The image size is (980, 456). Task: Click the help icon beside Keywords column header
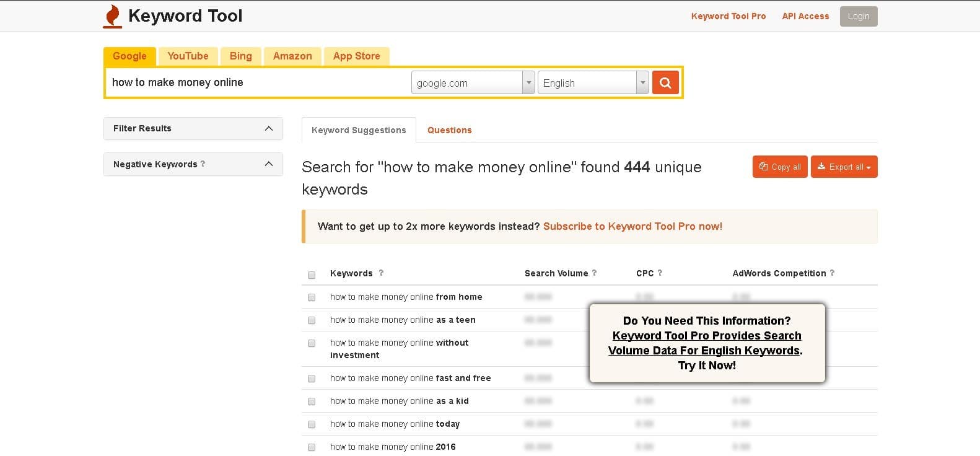pyautogui.click(x=381, y=273)
